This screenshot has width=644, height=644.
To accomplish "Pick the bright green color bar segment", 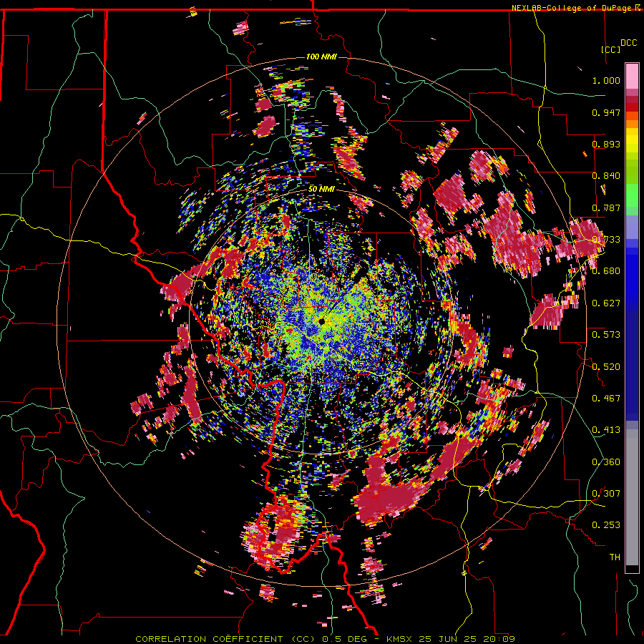I will coord(632,195).
